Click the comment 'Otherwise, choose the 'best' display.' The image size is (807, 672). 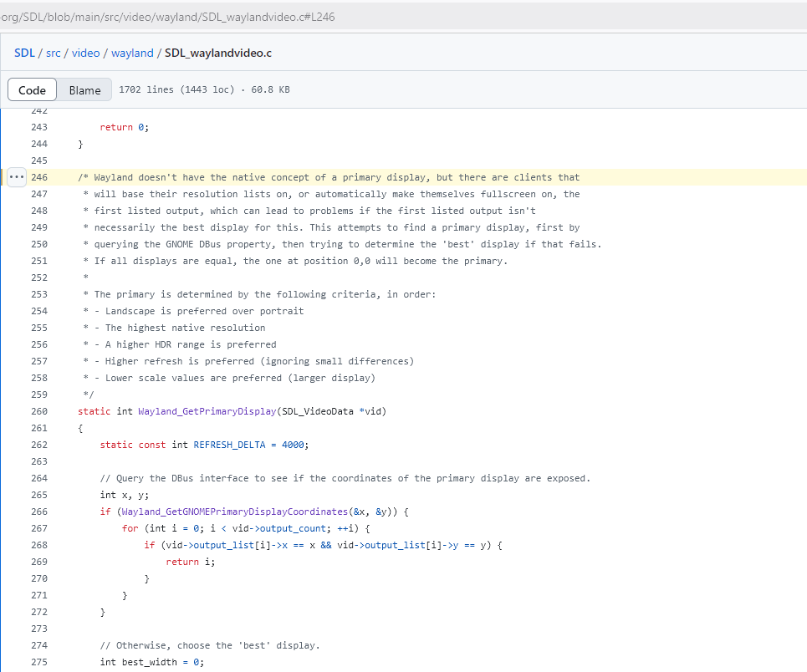tap(210, 646)
